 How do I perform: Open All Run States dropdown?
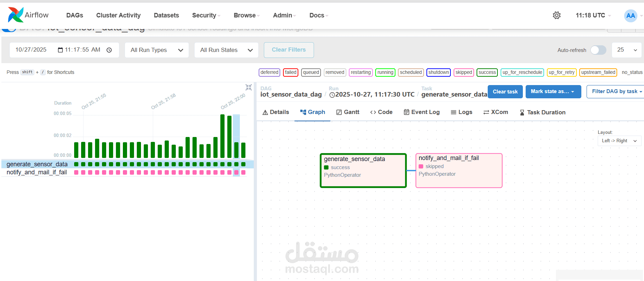point(226,50)
